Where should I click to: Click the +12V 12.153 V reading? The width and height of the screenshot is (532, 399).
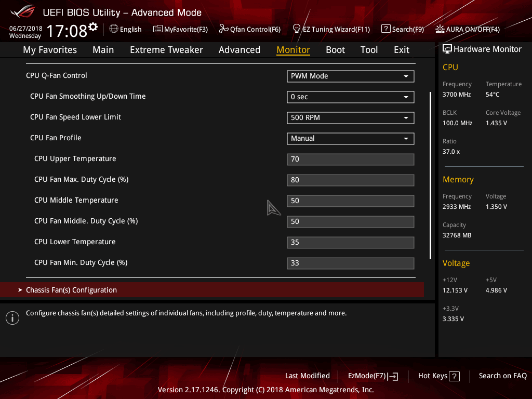(455, 290)
